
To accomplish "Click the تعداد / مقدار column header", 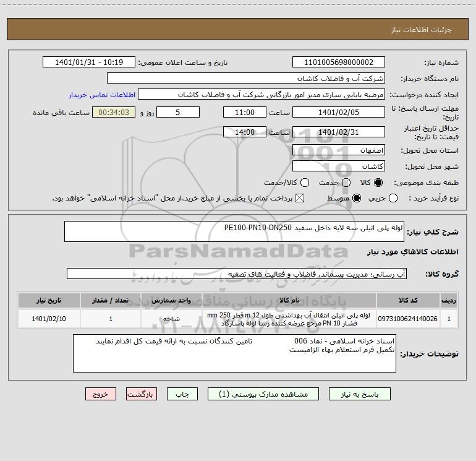I will coord(111,300).
